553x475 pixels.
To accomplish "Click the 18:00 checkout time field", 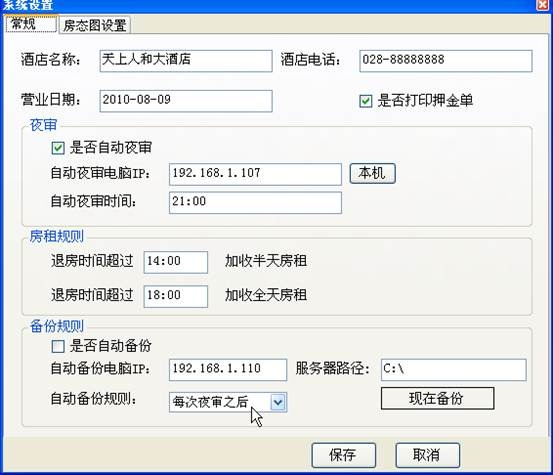I will click(176, 296).
